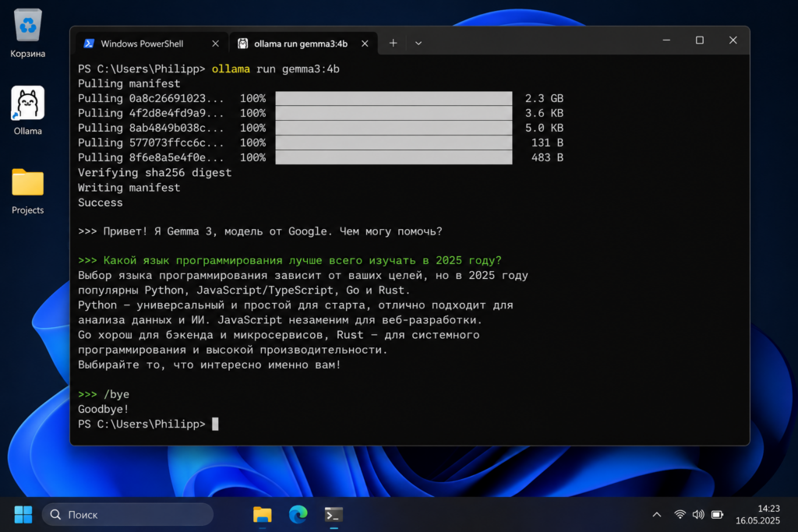Click line 'программирования и высокой производительности.'
The width and height of the screenshot is (798, 532).
[x=232, y=350]
